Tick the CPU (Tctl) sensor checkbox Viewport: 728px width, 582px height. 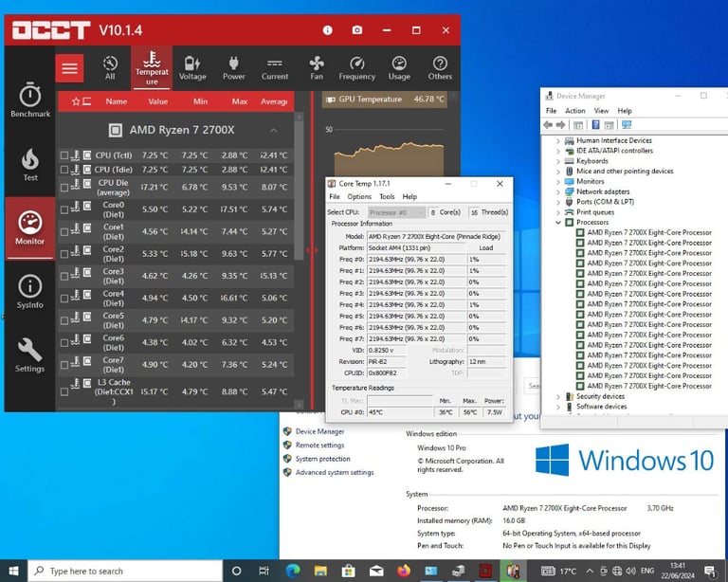(x=64, y=155)
